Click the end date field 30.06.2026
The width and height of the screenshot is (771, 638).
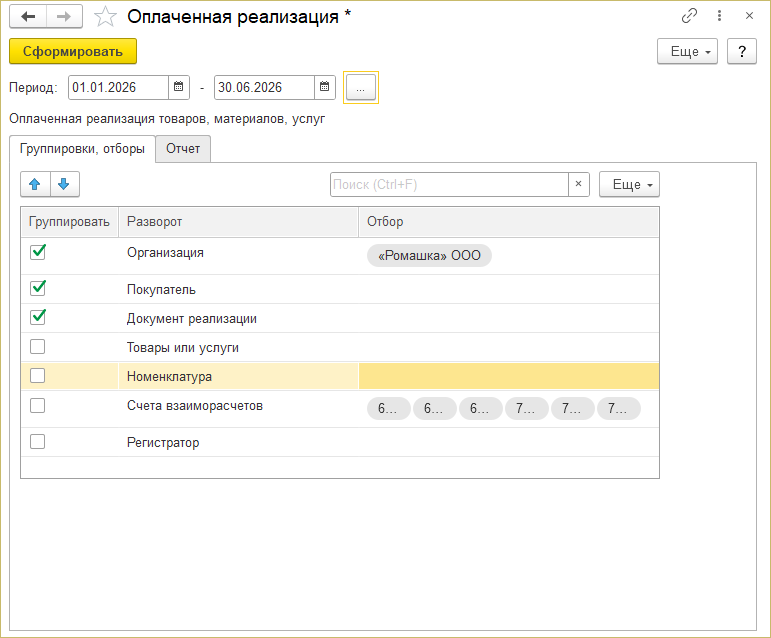coord(265,87)
